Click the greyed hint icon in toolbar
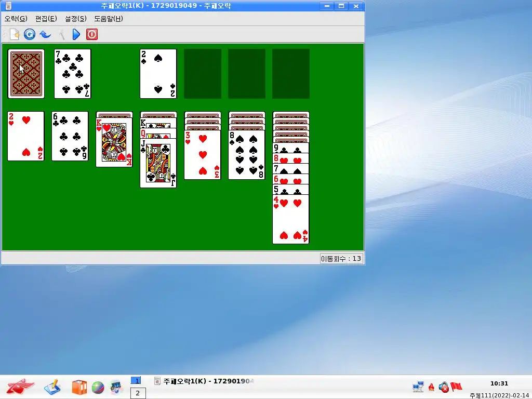 (x=61, y=34)
